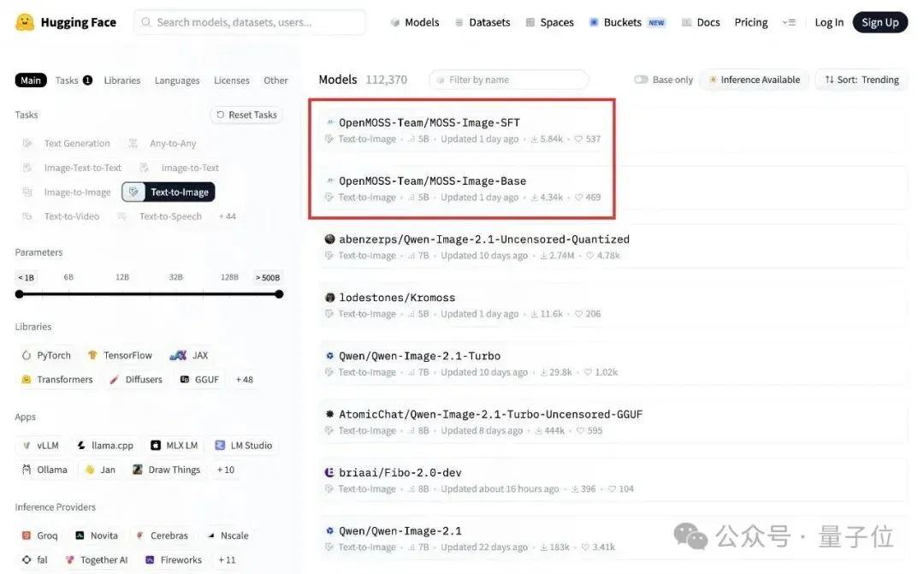Expand the +10 more apps

click(225, 470)
